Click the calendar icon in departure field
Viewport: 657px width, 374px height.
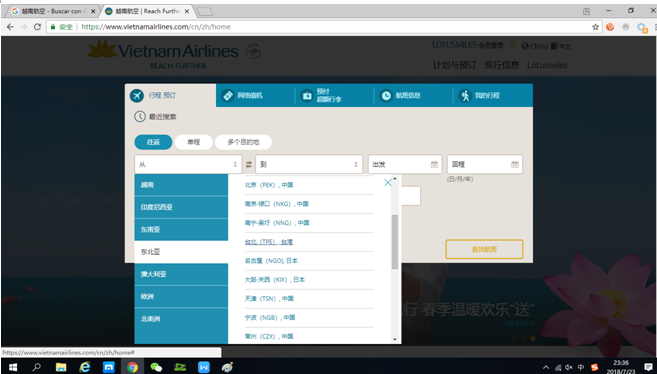(x=435, y=165)
